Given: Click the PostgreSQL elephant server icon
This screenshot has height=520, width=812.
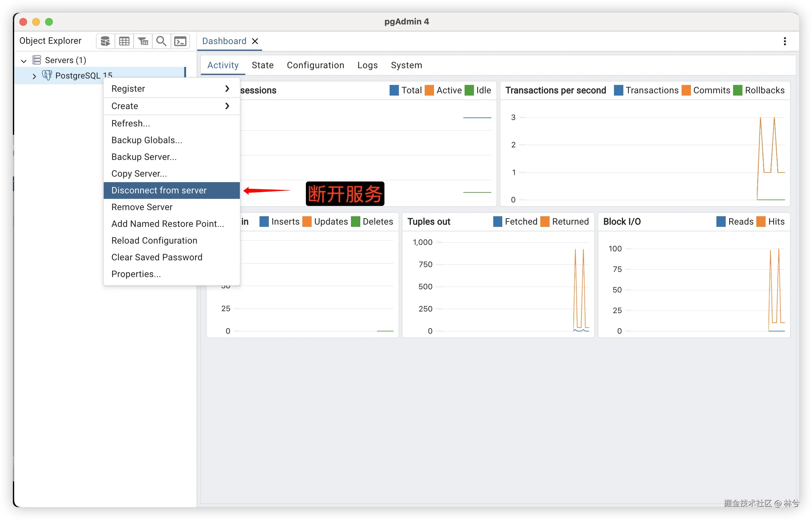Looking at the screenshot, I should pos(47,75).
